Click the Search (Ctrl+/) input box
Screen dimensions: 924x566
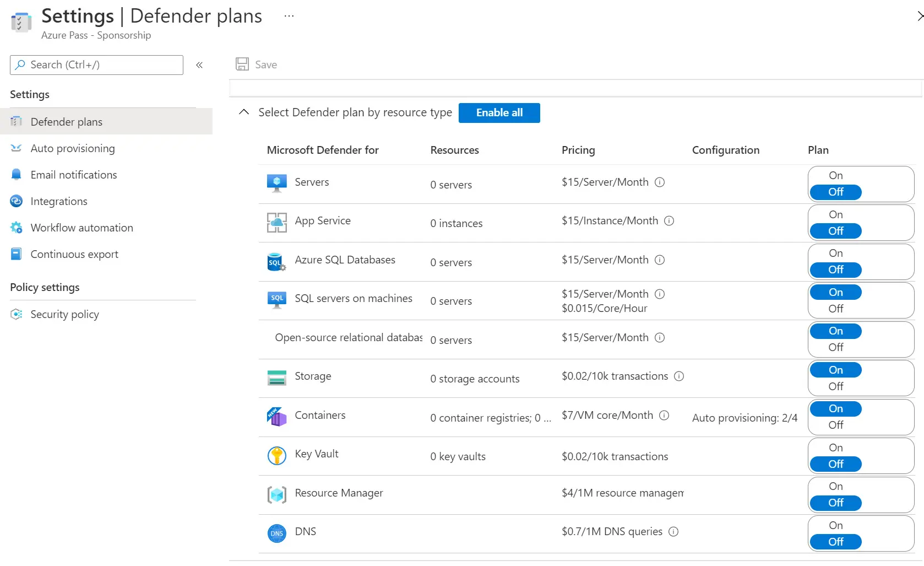click(x=96, y=64)
